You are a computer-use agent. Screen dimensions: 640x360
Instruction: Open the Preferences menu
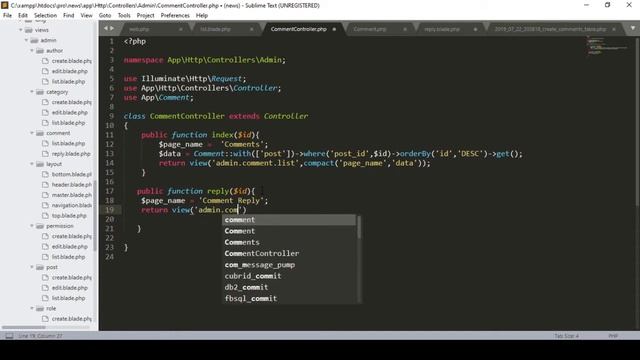pyautogui.click(x=175, y=16)
